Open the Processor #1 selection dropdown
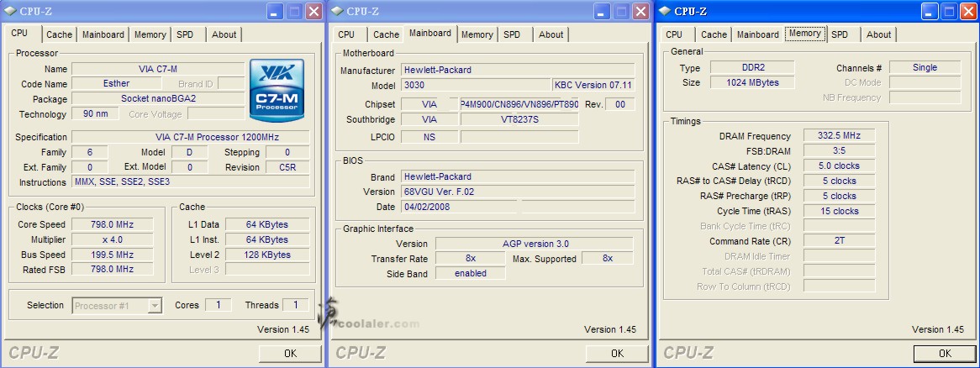Viewport: 980px width, 368px height. pyautogui.click(x=155, y=306)
